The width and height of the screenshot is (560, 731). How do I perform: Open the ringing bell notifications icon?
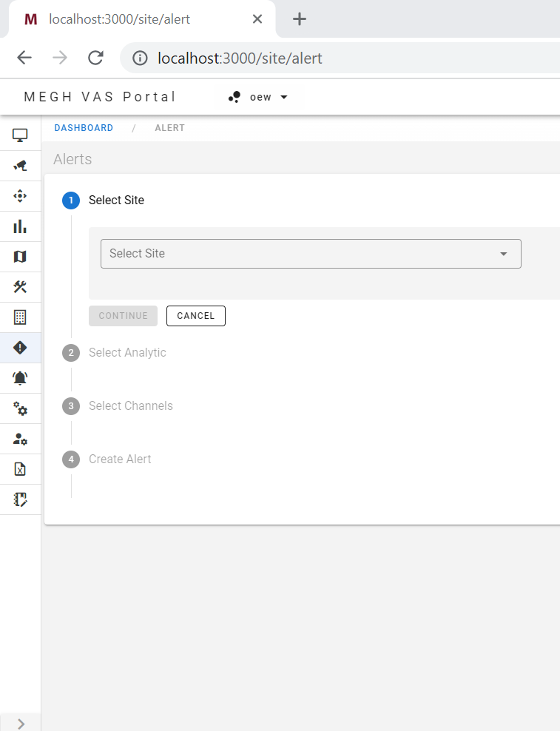pos(20,378)
